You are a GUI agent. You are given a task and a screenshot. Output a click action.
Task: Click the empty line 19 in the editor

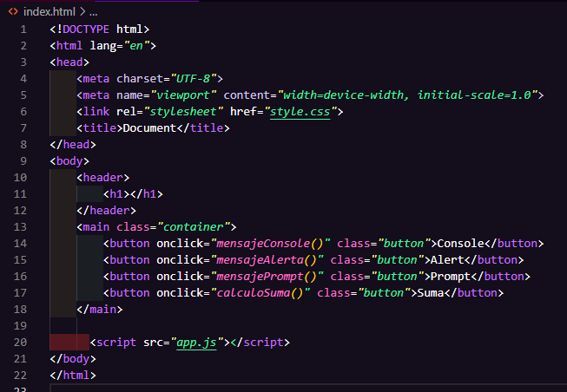point(308,326)
